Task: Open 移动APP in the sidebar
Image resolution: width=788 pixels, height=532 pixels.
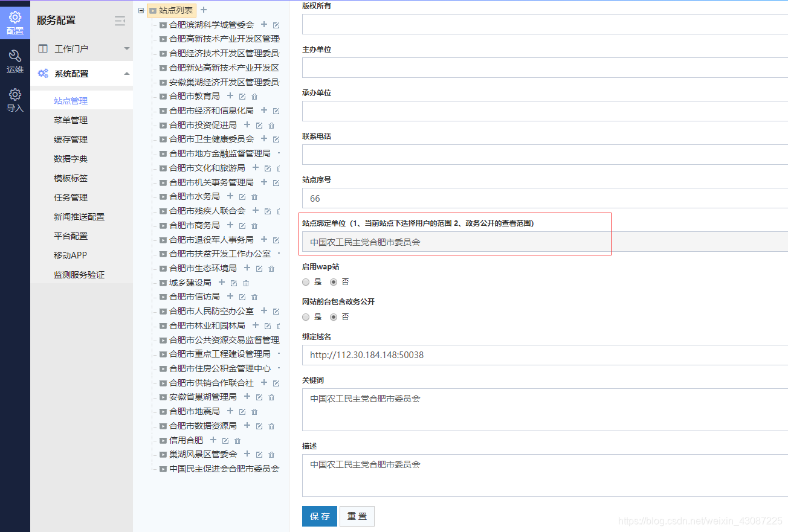Action: click(70, 255)
